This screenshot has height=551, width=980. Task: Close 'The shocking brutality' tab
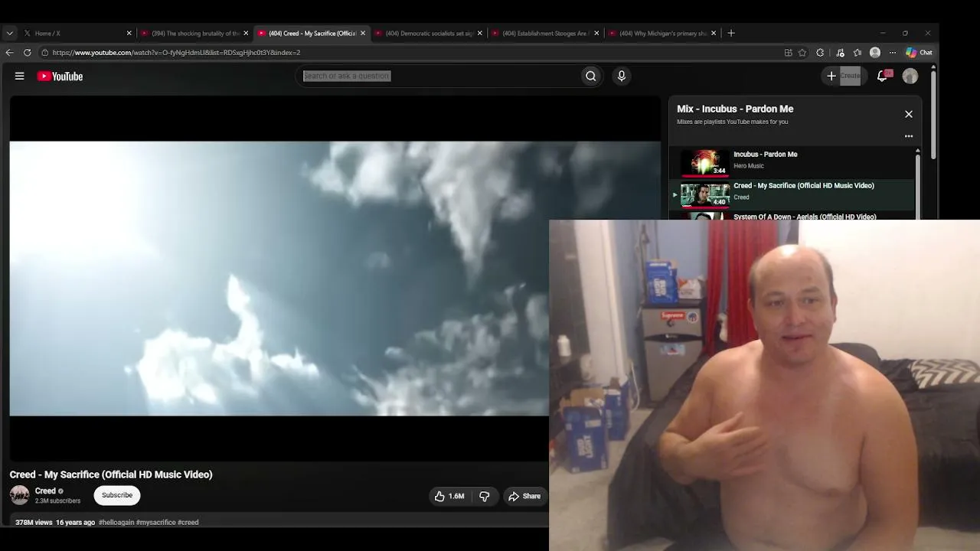coord(246,34)
